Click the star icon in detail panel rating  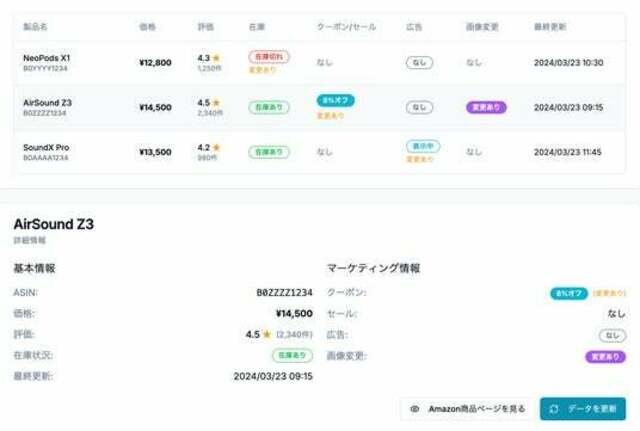[267, 334]
